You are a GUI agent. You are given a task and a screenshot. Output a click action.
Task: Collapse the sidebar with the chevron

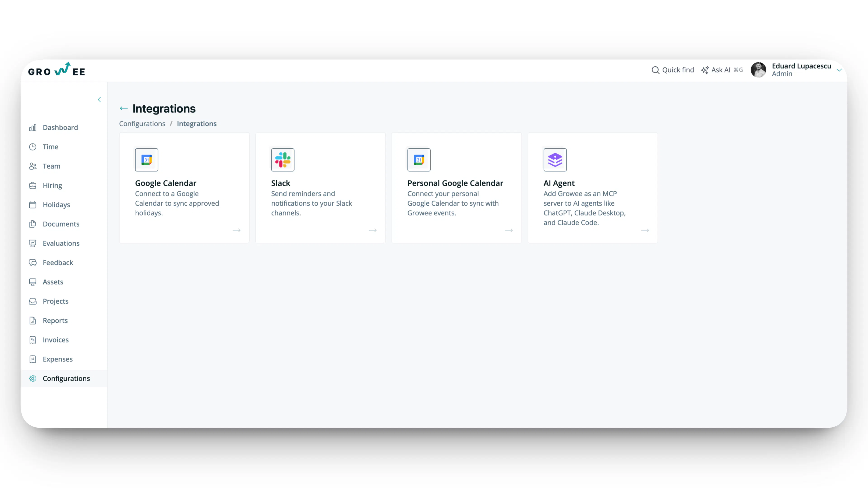[99, 99]
